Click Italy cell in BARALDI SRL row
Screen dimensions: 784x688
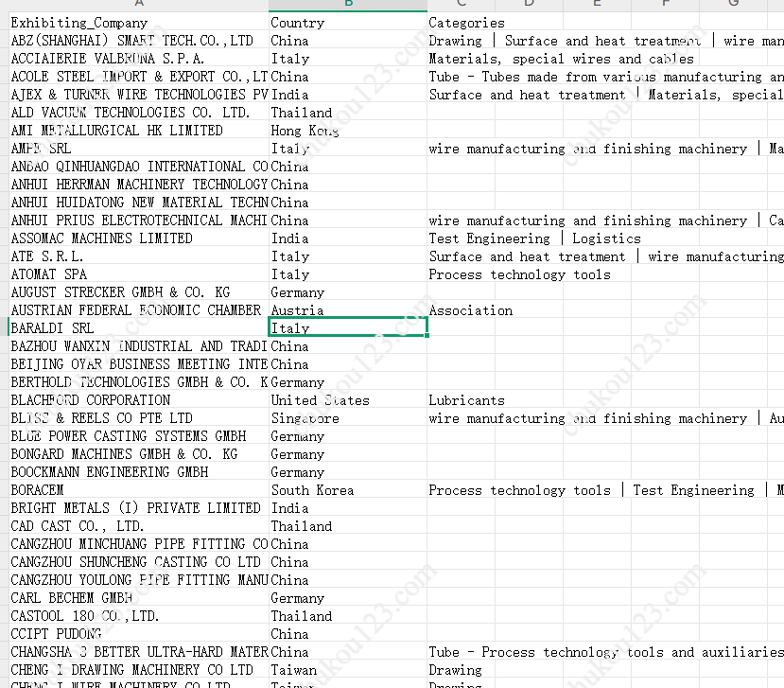(348, 327)
